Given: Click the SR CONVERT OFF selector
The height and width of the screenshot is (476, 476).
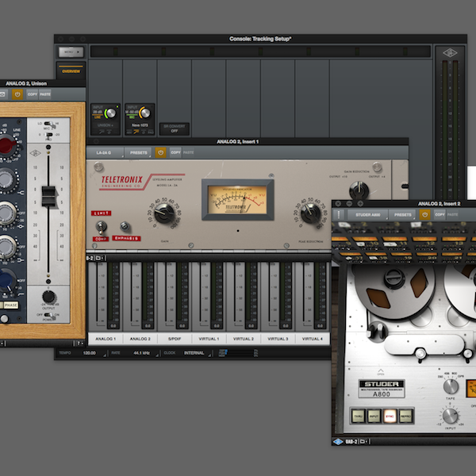Looking at the screenshot, I should [x=175, y=129].
